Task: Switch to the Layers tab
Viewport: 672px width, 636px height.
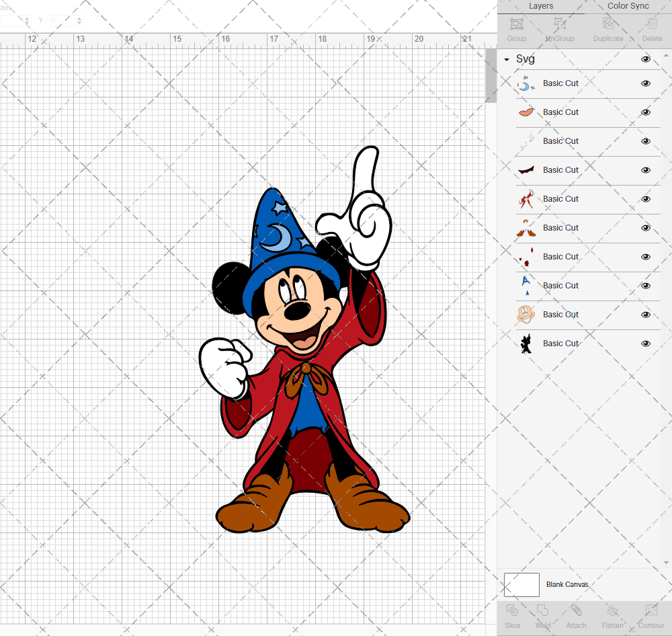Action: [x=540, y=6]
